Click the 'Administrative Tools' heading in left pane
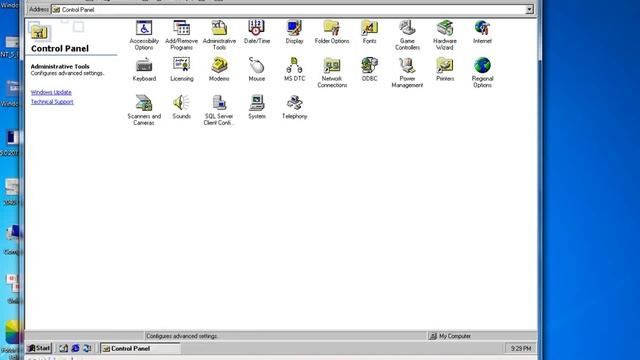640x360 pixels. (60, 66)
